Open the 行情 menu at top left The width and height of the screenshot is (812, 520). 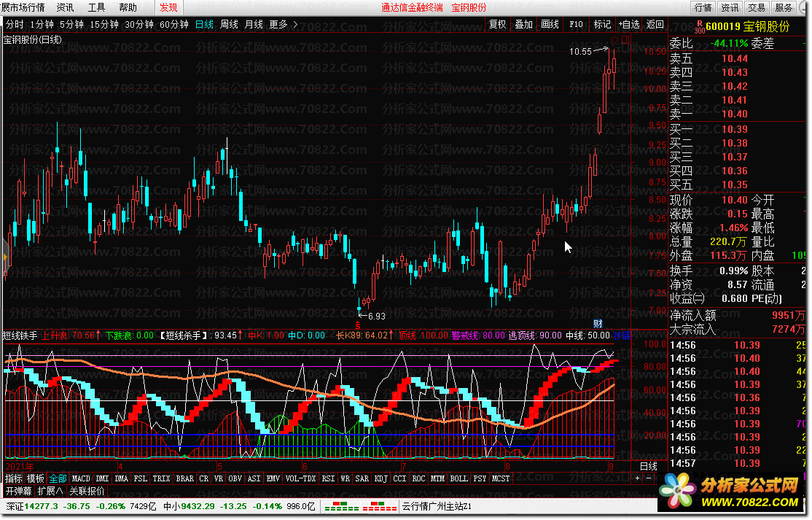click(23, 7)
